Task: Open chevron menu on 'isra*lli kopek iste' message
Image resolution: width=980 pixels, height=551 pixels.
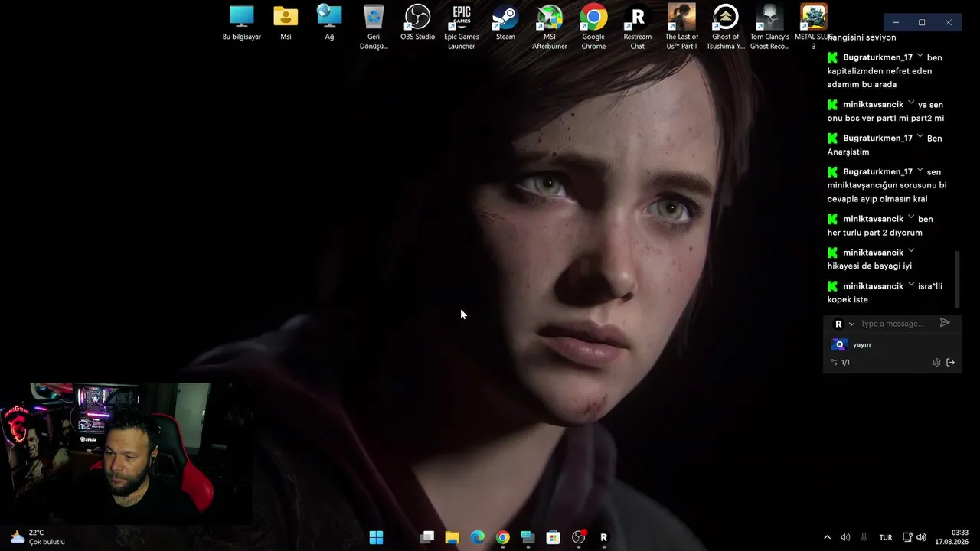Action: tap(911, 285)
